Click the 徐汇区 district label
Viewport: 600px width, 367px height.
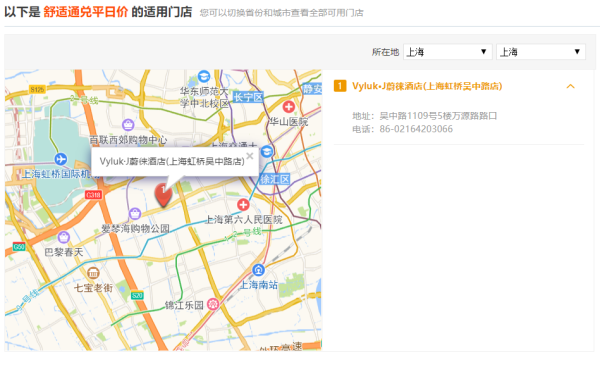point(274,179)
